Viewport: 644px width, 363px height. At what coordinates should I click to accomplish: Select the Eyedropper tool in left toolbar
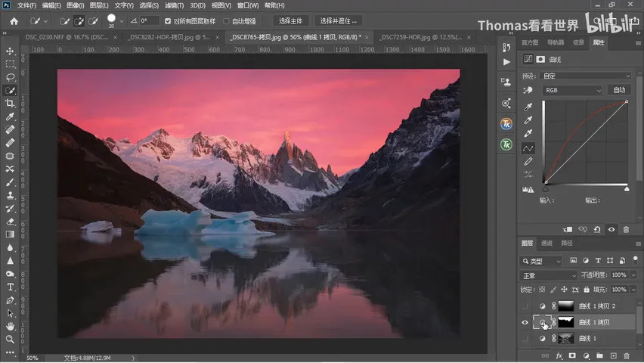point(10,116)
